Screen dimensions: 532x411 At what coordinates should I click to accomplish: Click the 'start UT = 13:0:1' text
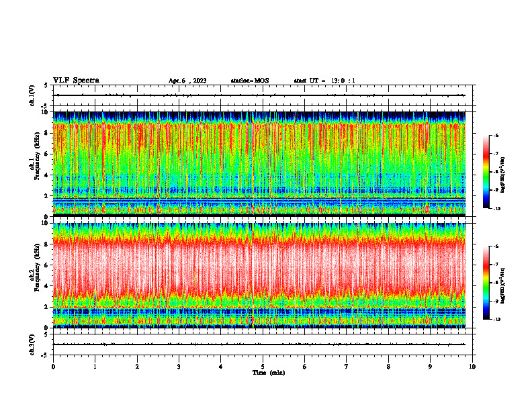(x=324, y=81)
